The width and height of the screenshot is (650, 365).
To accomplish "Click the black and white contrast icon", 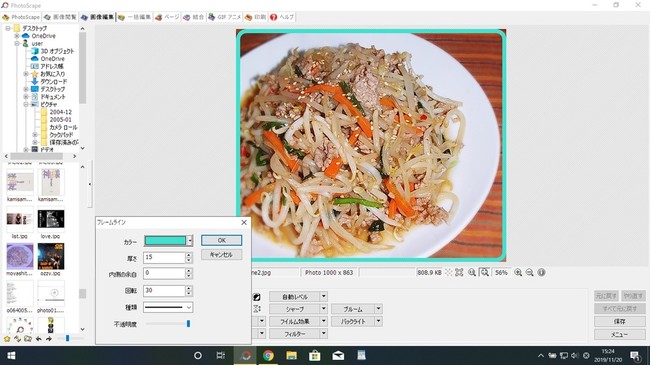I will [257, 297].
